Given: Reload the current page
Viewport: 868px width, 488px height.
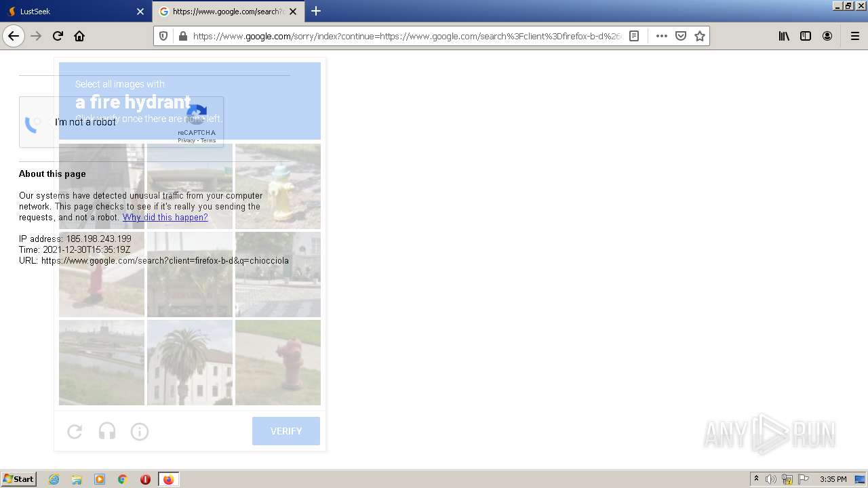Looking at the screenshot, I should pos(58,36).
